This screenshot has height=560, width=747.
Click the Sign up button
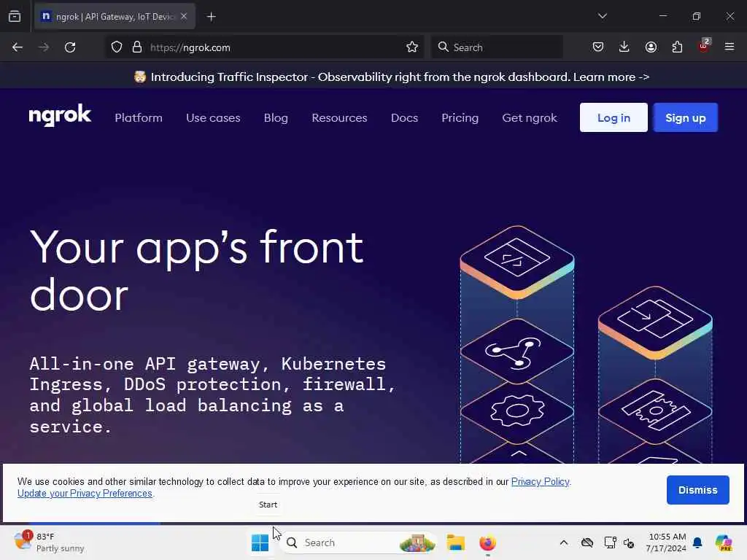685,117
